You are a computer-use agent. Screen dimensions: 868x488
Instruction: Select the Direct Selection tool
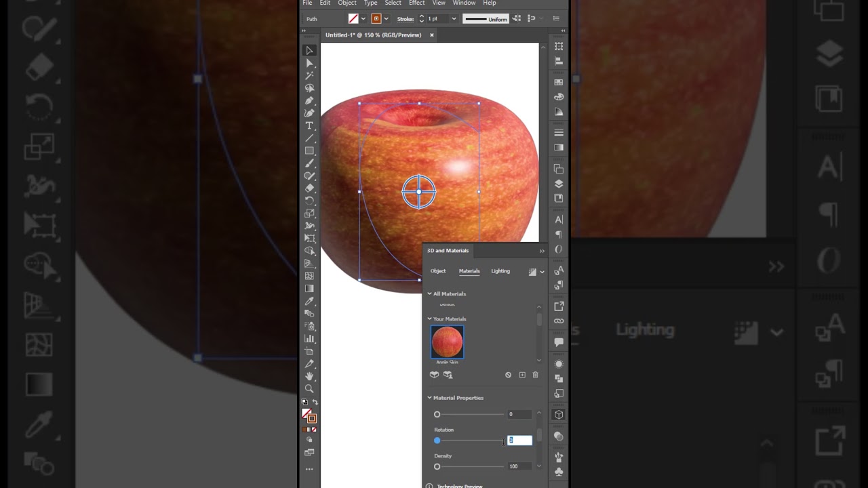pyautogui.click(x=309, y=63)
